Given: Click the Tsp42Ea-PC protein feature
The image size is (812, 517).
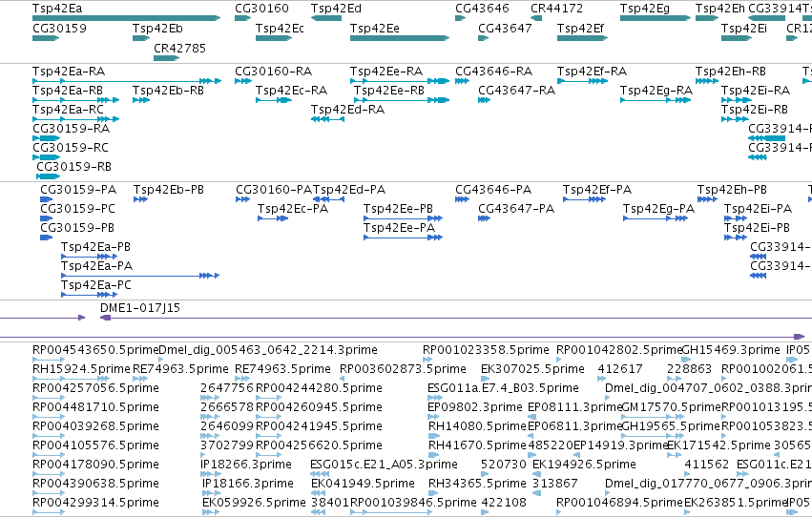Looking at the screenshot, I should [x=89, y=296].
